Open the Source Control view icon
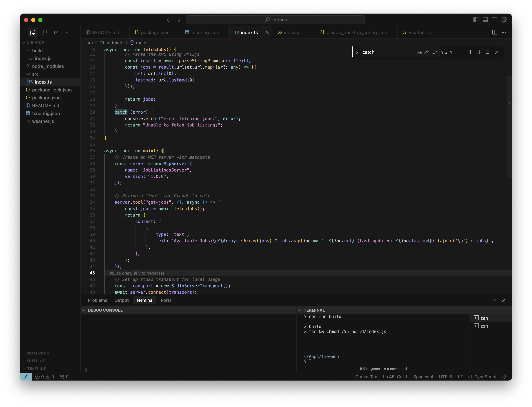This screenshot has height=407, width=532. (x=56, y=32)
